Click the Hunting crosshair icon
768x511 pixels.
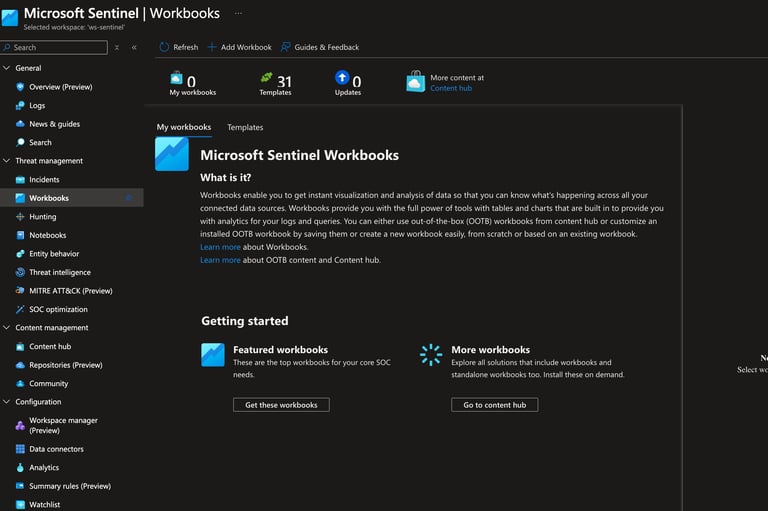pyautogui.click(x=20, y=217)
